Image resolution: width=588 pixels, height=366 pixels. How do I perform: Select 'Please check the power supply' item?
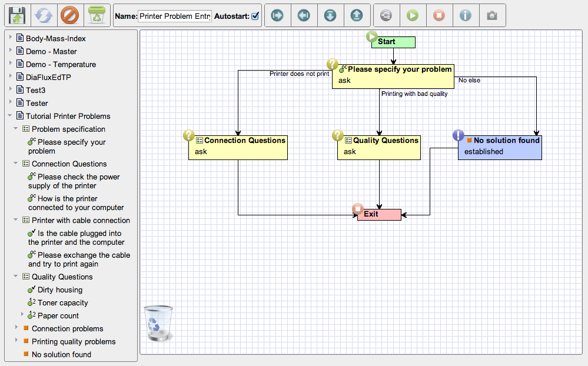(74, 181)
